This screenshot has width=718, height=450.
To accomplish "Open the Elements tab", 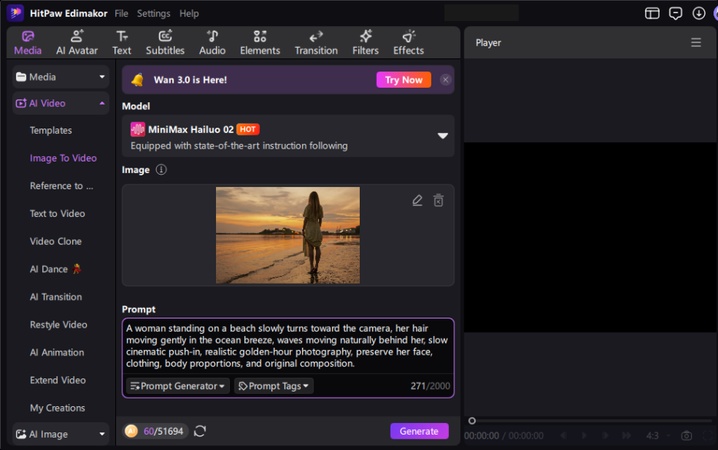I will click(260, 43).
